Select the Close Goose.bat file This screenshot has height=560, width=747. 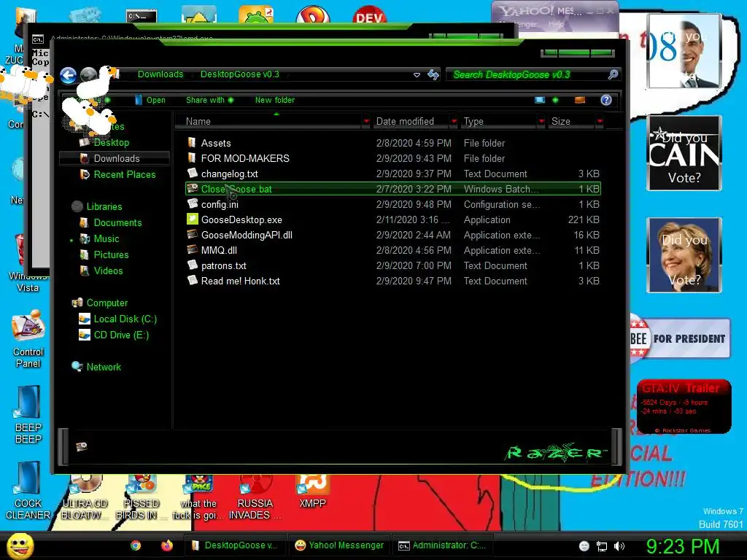pos(393,189)
